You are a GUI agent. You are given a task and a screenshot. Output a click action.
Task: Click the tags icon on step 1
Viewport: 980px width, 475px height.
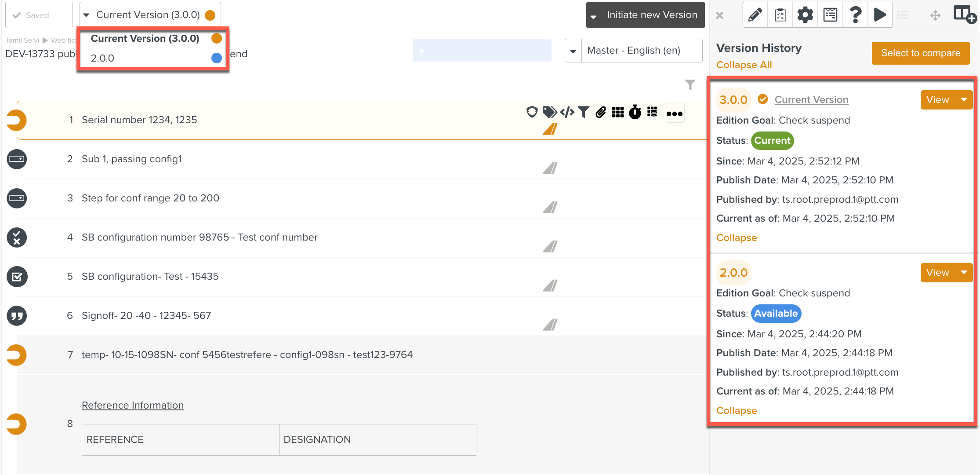(x=549, y=113)
